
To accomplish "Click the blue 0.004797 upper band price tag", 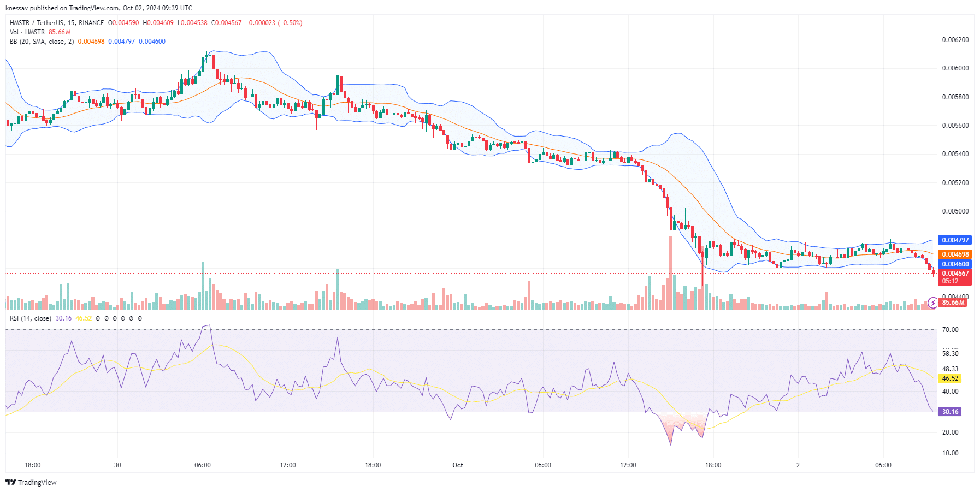I will (x=955, y=240).
